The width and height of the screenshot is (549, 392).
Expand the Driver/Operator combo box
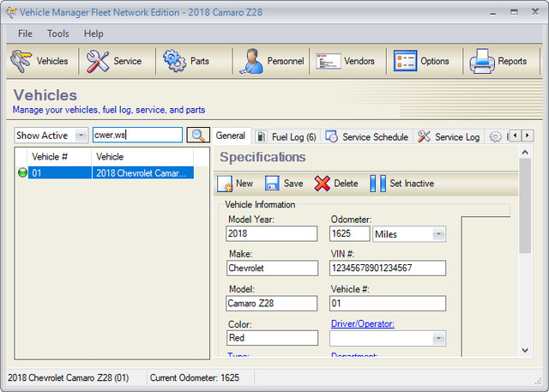[438, 339]
